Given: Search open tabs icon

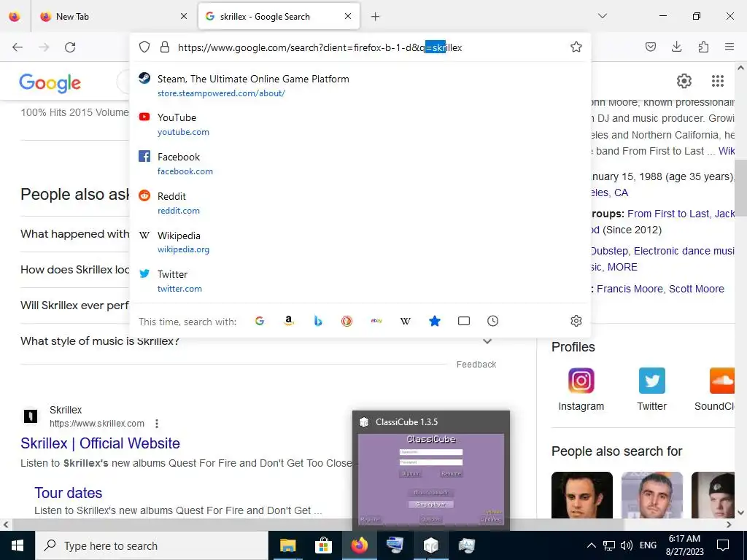Looking at the screenshot, I should 463,321.
